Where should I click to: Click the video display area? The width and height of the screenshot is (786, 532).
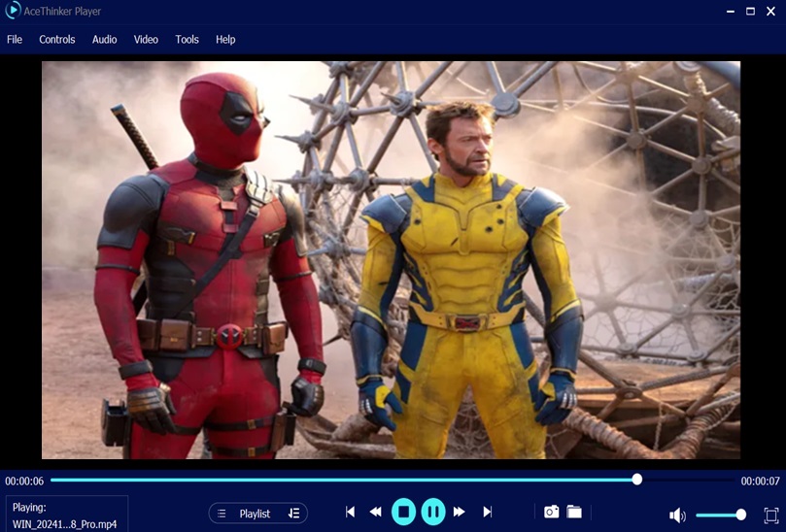(x=391, y=260)
